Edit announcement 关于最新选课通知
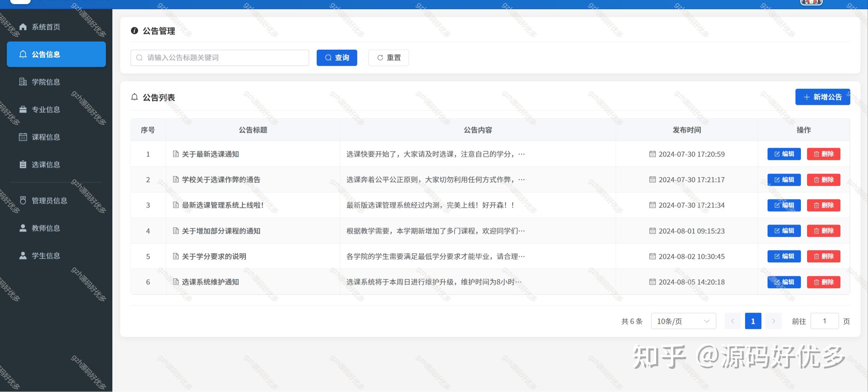868x392 pixels. tap(784, 154)
